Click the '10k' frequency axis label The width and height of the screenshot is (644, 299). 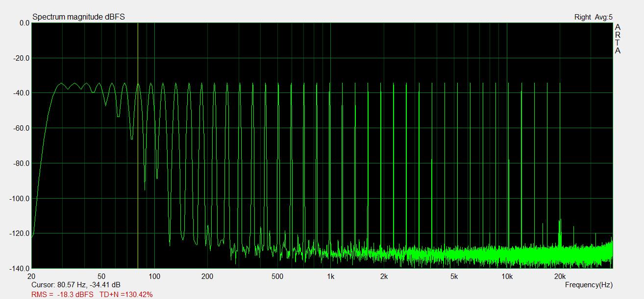(507, 276)
